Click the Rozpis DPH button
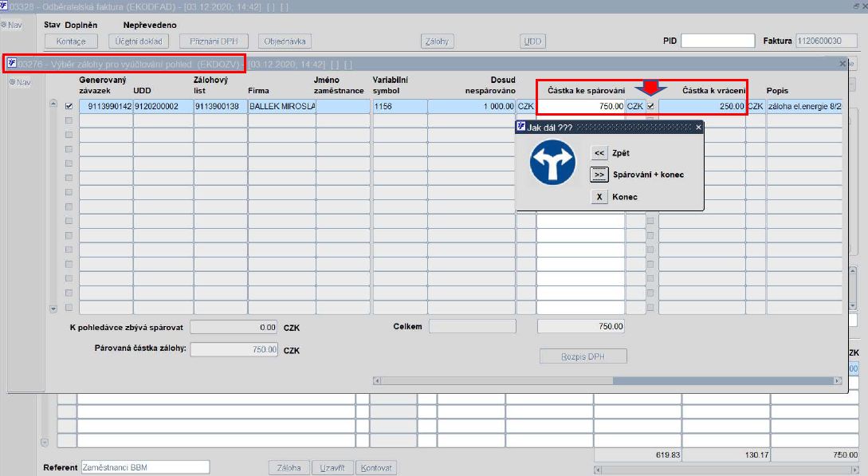The height and width of the screenshot is (476, 868). (583, 356)
